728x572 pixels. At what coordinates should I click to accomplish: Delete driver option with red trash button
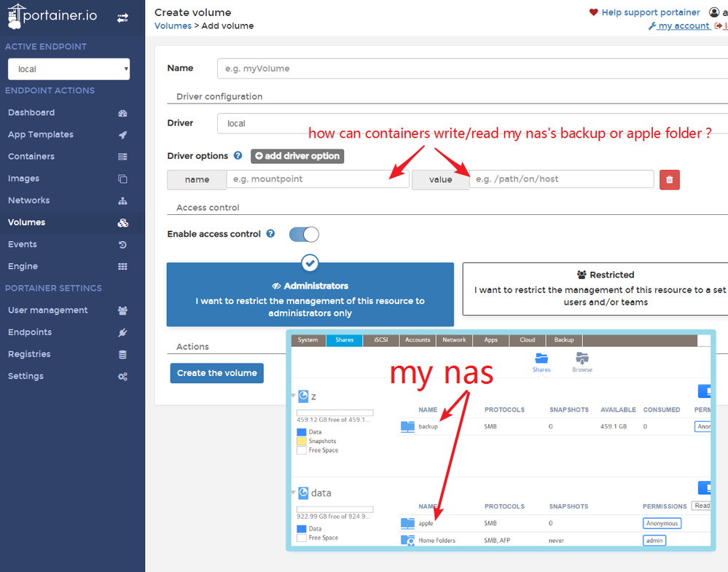tap(670, 180)
